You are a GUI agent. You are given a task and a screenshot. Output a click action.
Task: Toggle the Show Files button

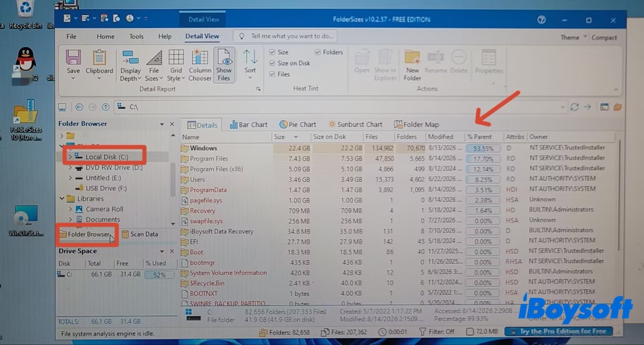tap(224, 65)
